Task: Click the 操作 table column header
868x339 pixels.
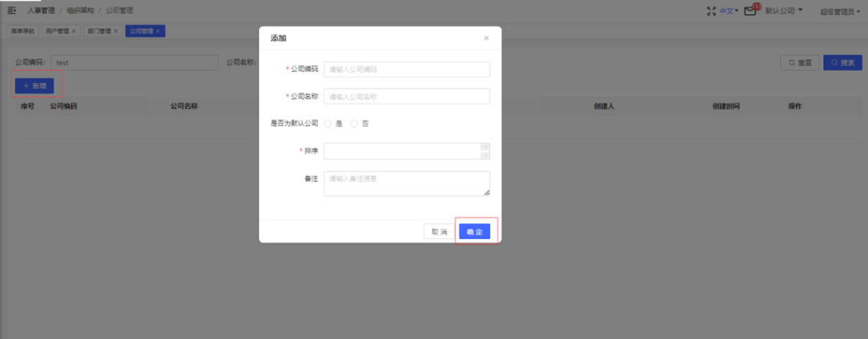Action: click(795, 106)
